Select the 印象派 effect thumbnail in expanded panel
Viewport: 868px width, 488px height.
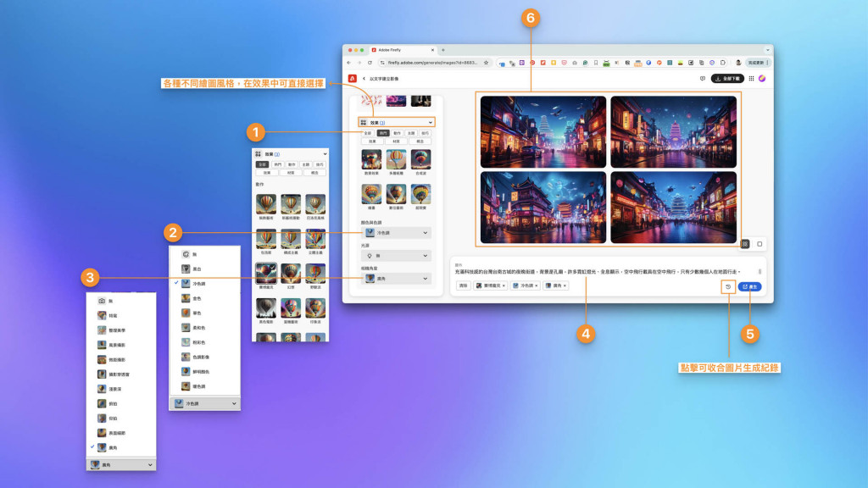click(x=315, y=308)
